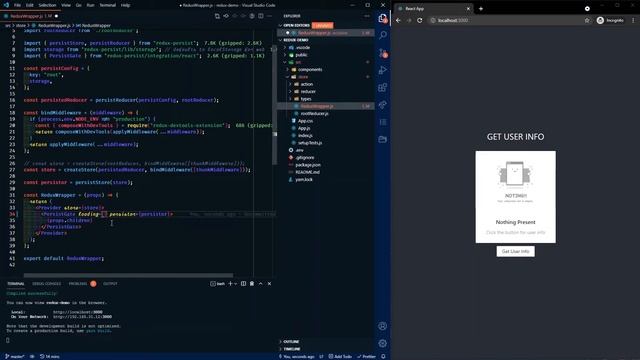Click the Incognito profile indicator
This screenshot has width=640, height=360.
[610, 20]
